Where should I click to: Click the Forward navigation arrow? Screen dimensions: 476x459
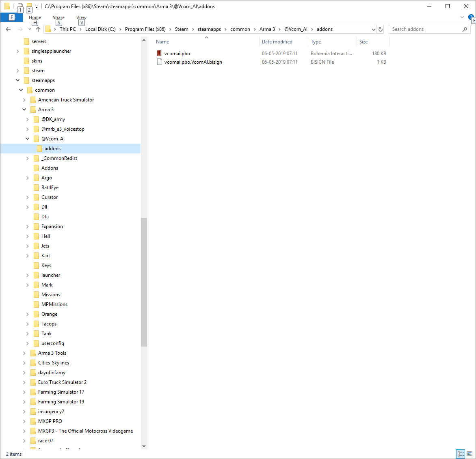tap(20, 29)
